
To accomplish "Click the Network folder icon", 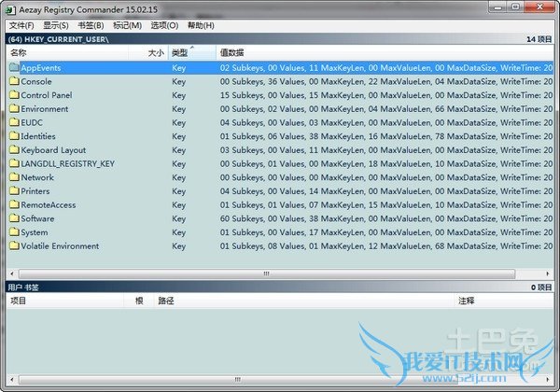I will (x=14, y=177).
